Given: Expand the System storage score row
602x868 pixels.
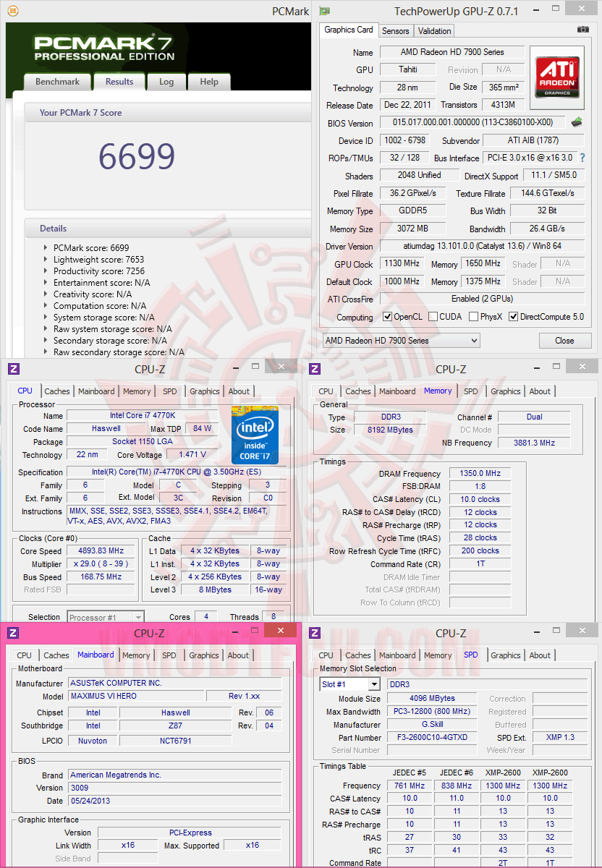Looking at the screenshot, I should [46, 317].
